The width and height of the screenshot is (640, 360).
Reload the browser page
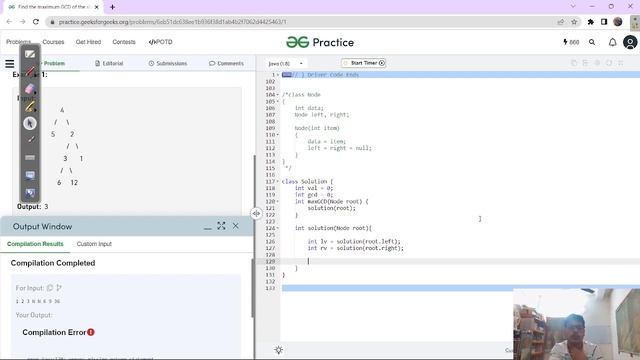(36, 22)
